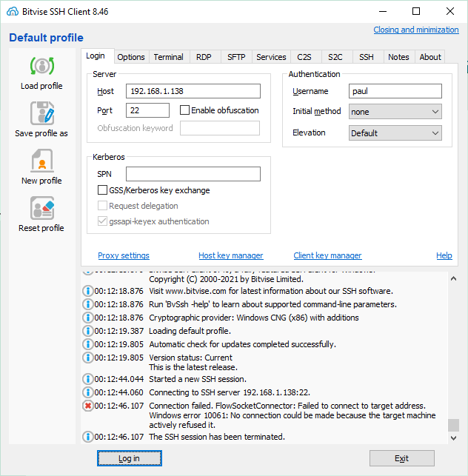Image resolution: width=468 pixels, height=476 pixels.
Task: Open the Host key manager link
Action: [x=231, y=255]
